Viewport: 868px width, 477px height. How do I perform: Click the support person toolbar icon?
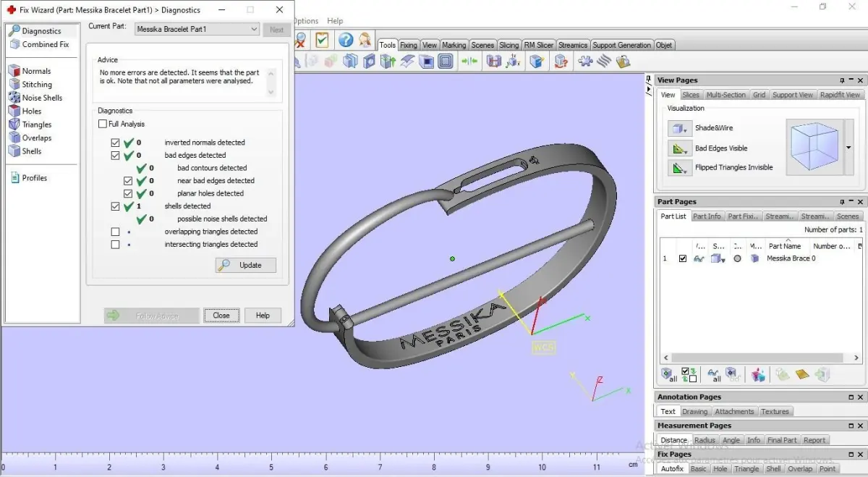pos(365,40)
